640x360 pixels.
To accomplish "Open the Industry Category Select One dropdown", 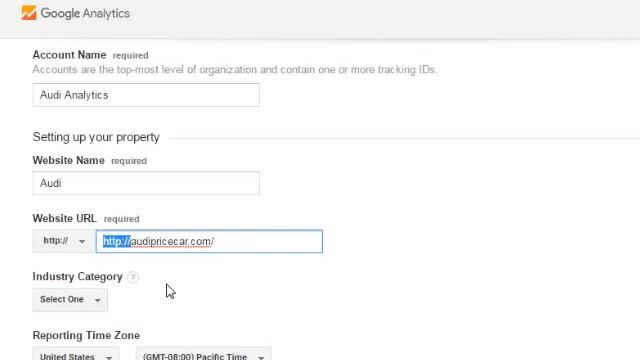I will (x=70, y=300).
